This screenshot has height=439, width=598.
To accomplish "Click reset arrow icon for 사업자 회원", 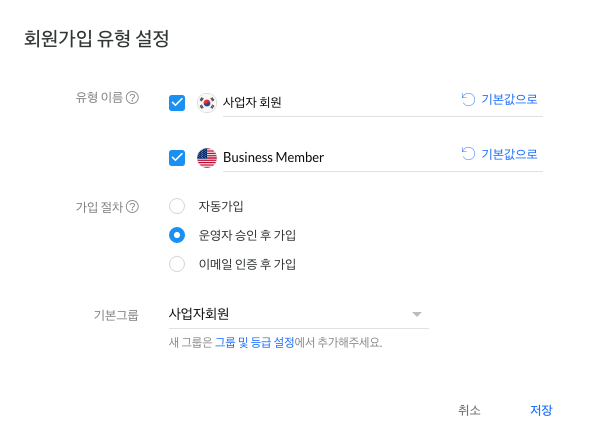I will point(468,99).
